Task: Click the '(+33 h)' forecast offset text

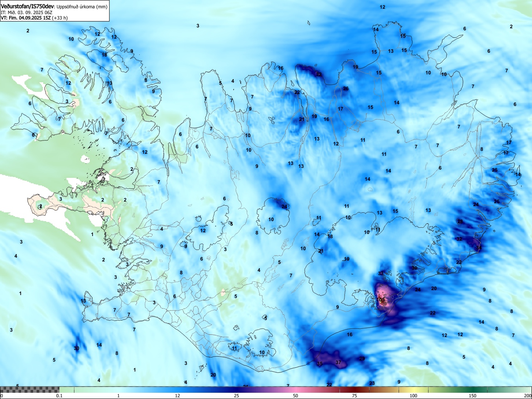Action: (60, 18)
